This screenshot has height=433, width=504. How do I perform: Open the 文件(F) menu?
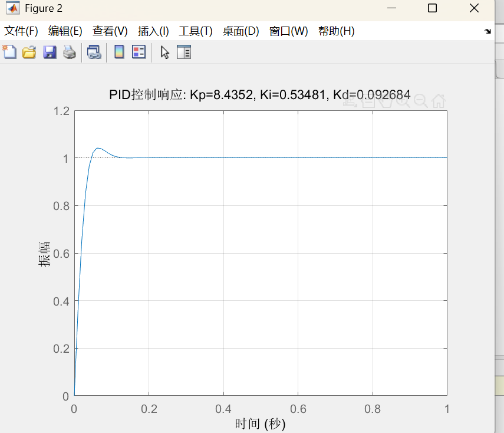click(x=21, y=31)
